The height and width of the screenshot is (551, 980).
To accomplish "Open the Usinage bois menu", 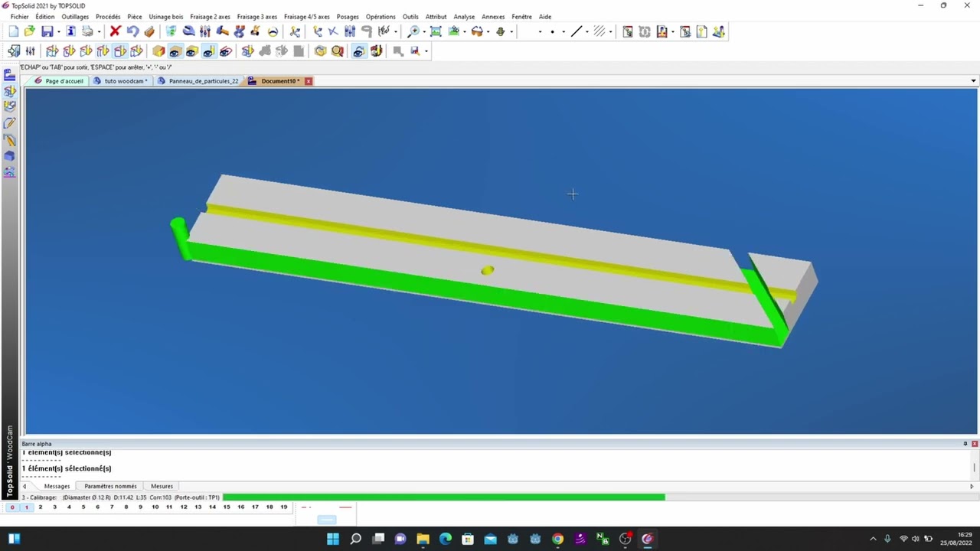I will pyautogui.click(x=166, y=17).
